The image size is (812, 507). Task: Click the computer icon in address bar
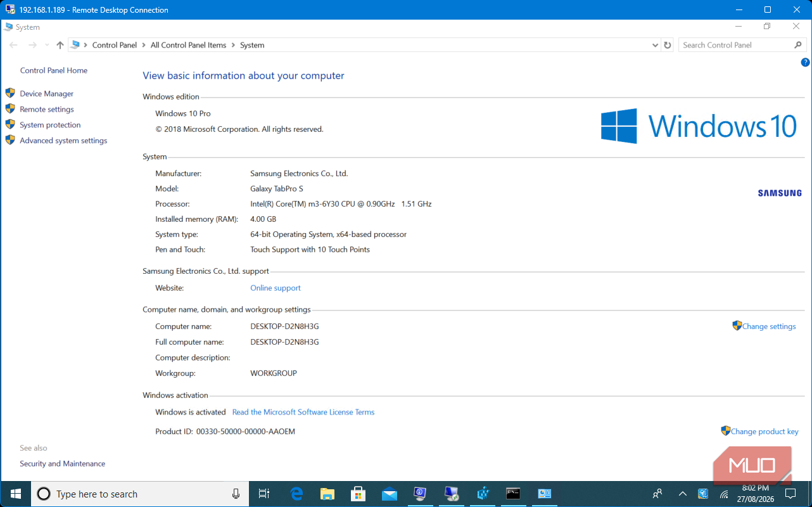tap(75, 45)
